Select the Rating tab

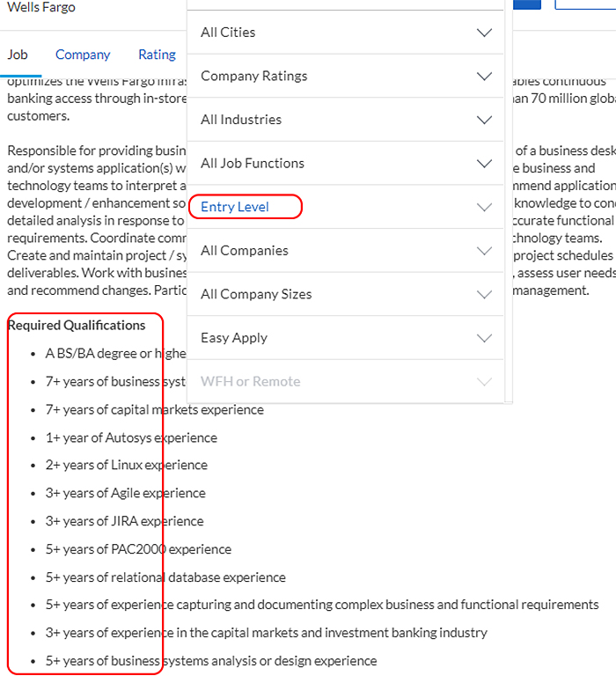[x=157, y=55]
